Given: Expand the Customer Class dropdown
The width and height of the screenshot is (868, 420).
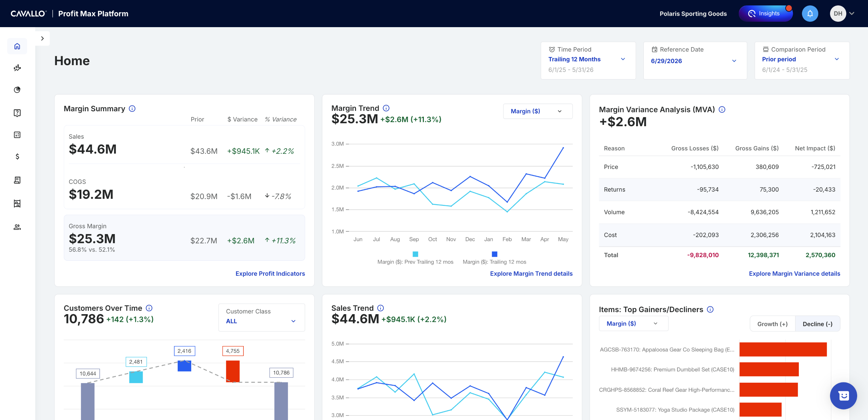Looking at the screenshot, I should point(261,317).
